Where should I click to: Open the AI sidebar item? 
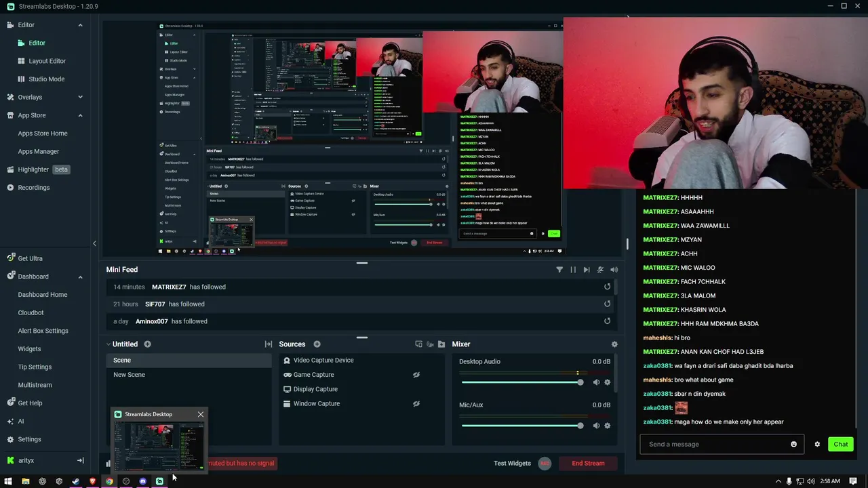point(21,421)
